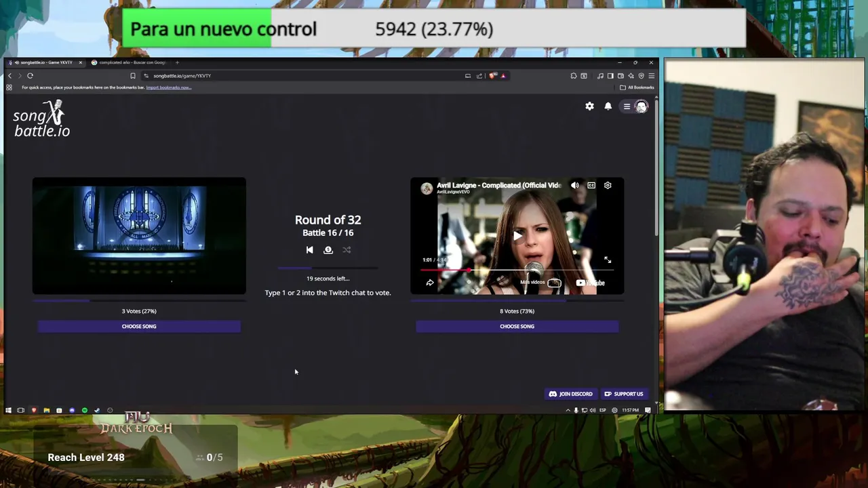Click the shuffle icon under Battle 16 / 16
This screenshot has width=868, height=488.
click(x=347, y=249)
